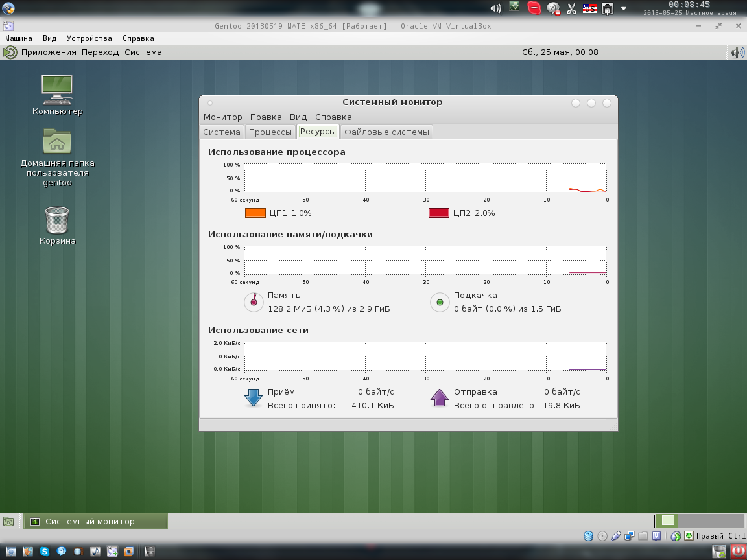
Task: Click the VirtualBox shared folders icon
Action: pos(643,536)
